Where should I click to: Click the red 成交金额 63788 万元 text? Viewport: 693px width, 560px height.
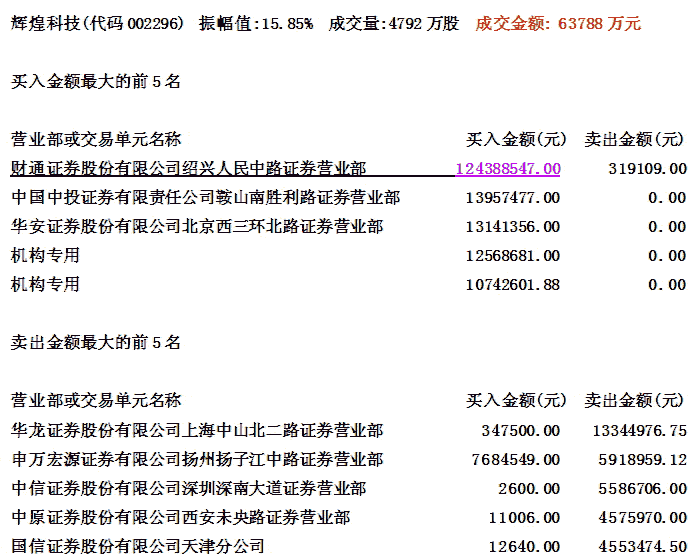click(x=558, y=23)
